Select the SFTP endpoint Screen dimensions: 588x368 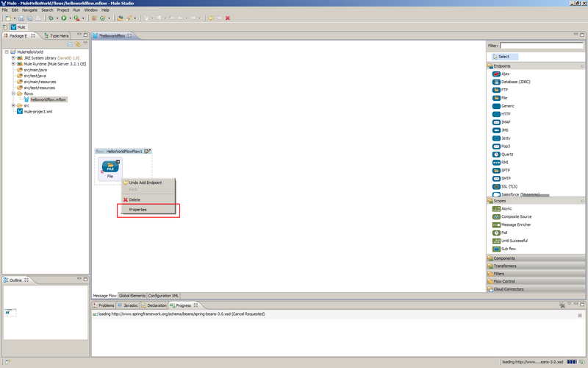(501, 171)
